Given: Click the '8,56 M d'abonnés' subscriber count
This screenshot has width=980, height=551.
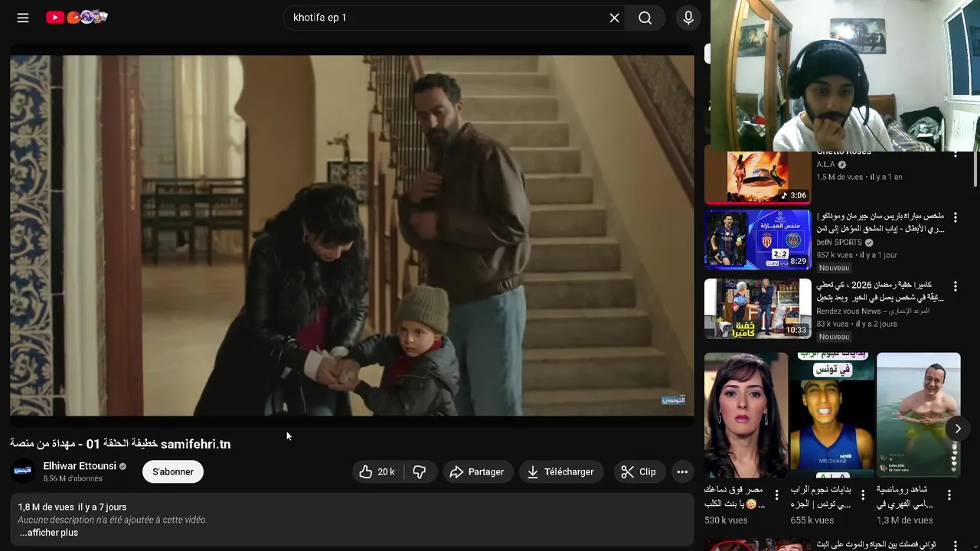Looking at the screenshot, I should click(x=73, y=478).
